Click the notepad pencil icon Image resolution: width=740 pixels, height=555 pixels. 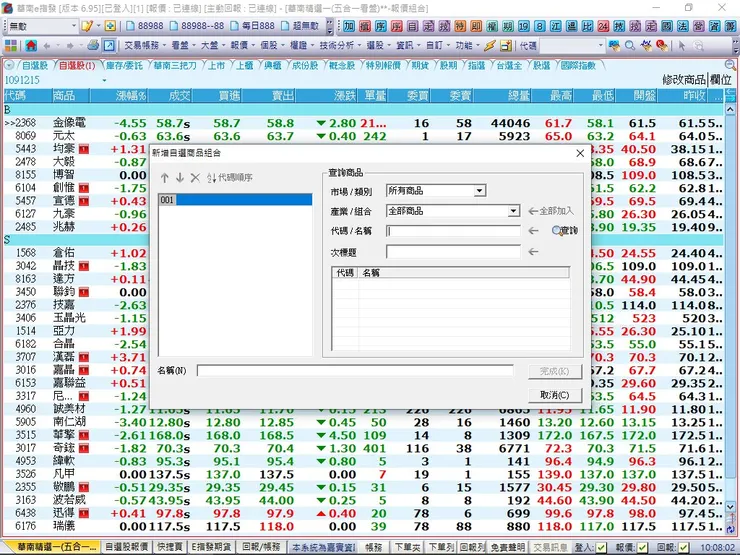coord(87,26)
